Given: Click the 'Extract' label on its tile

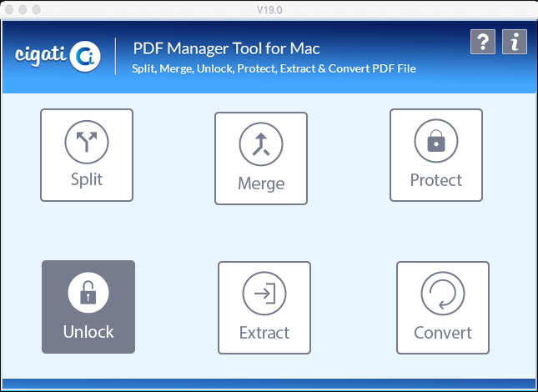Looking at the screenshot, I should [264, 333].
